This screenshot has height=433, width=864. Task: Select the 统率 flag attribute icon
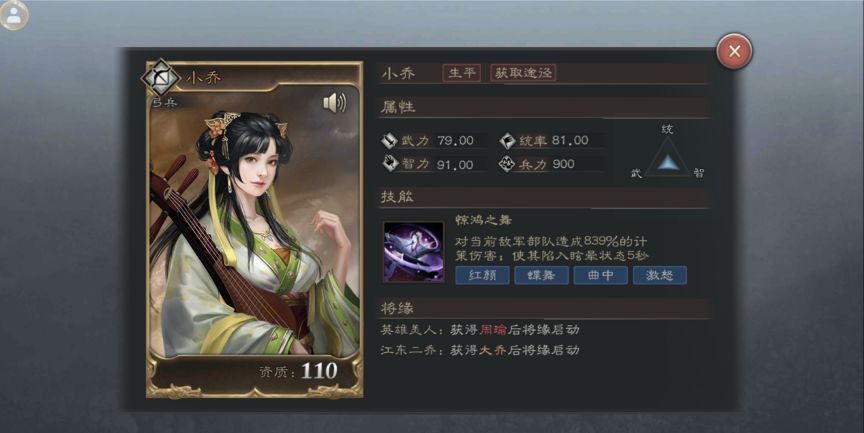point(507,140)
